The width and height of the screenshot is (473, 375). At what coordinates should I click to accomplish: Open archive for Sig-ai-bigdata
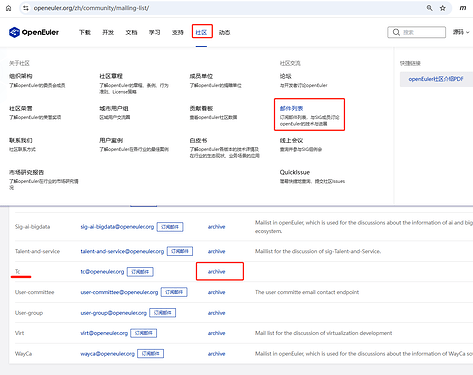click(217, 227)
